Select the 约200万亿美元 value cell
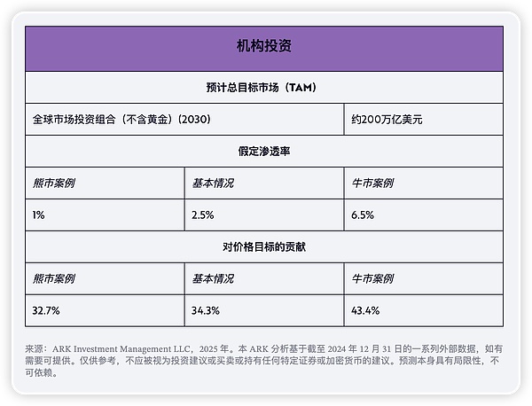 (x=387, y=118)
